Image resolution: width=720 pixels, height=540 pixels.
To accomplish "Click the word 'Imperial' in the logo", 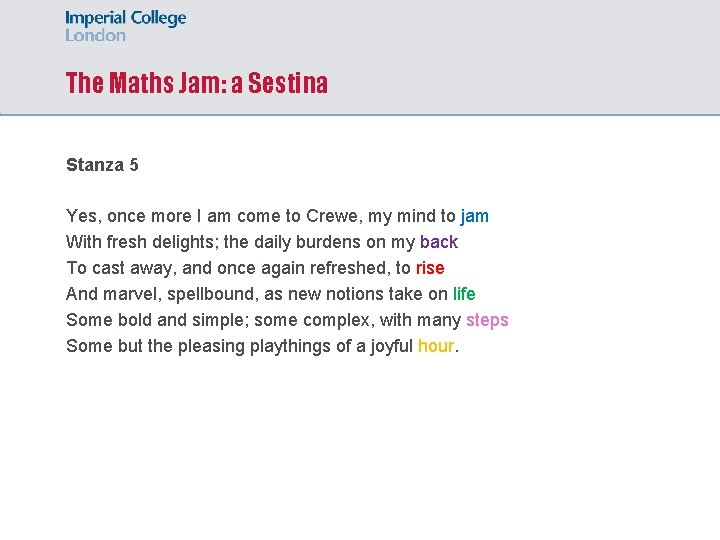I will (98, 18).
